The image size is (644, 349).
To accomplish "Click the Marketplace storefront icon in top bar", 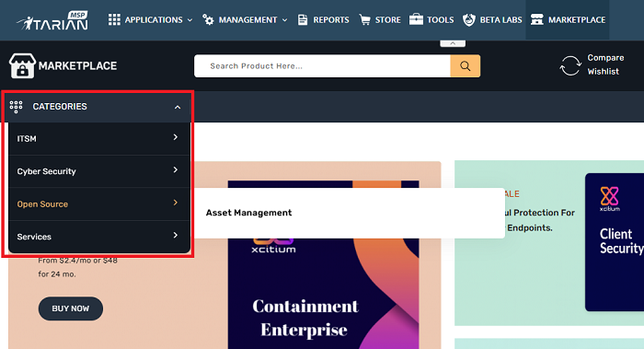I will point(536,19).
